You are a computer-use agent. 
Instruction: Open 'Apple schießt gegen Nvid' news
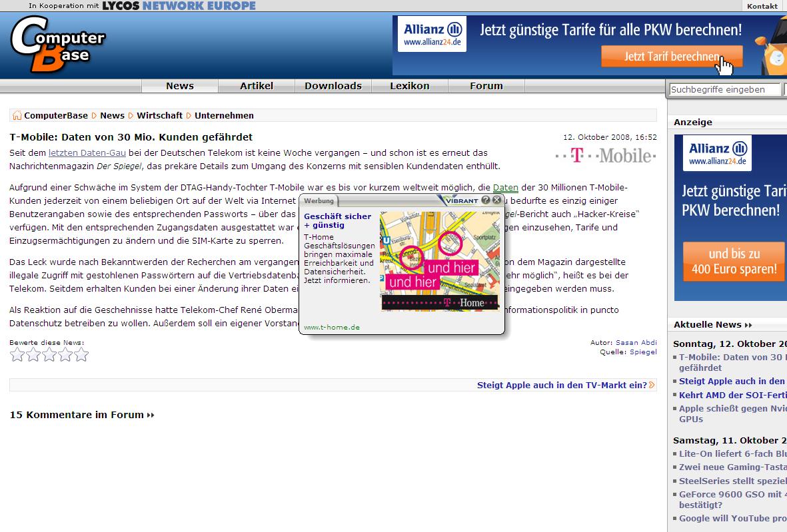(733, 413)
